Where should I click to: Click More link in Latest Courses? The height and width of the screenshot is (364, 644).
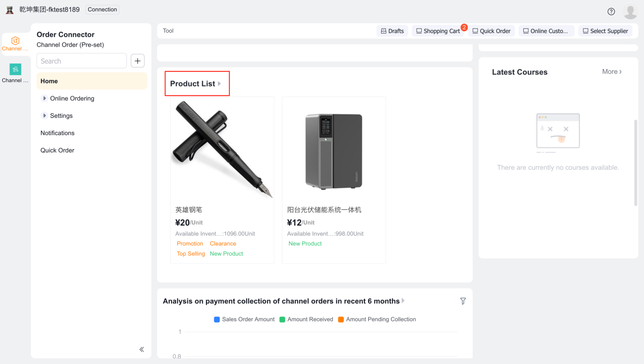coord(612,72)
